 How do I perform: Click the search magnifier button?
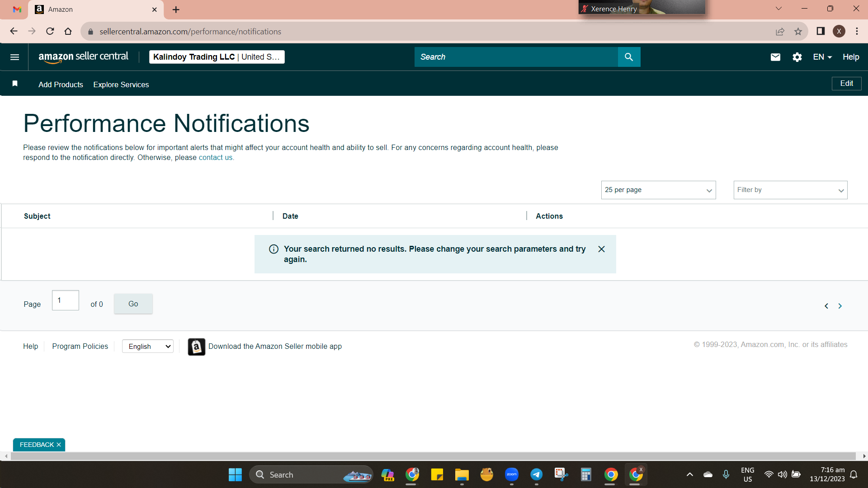(629, 57)
